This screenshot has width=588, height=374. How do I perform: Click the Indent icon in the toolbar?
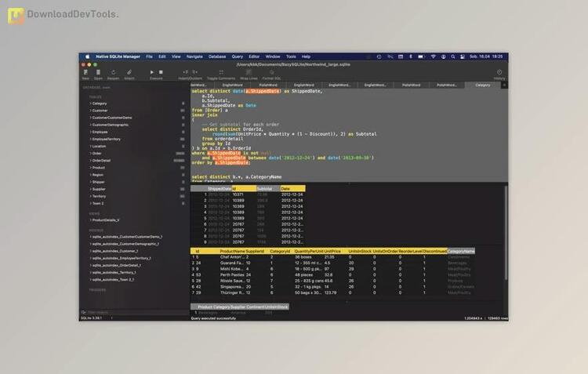point(185,72)
